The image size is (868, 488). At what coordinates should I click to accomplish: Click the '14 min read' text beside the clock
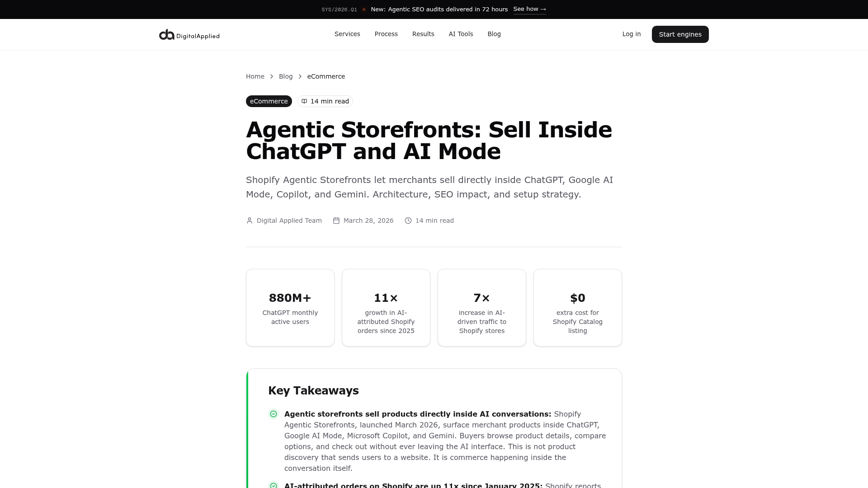coord(434,221)
